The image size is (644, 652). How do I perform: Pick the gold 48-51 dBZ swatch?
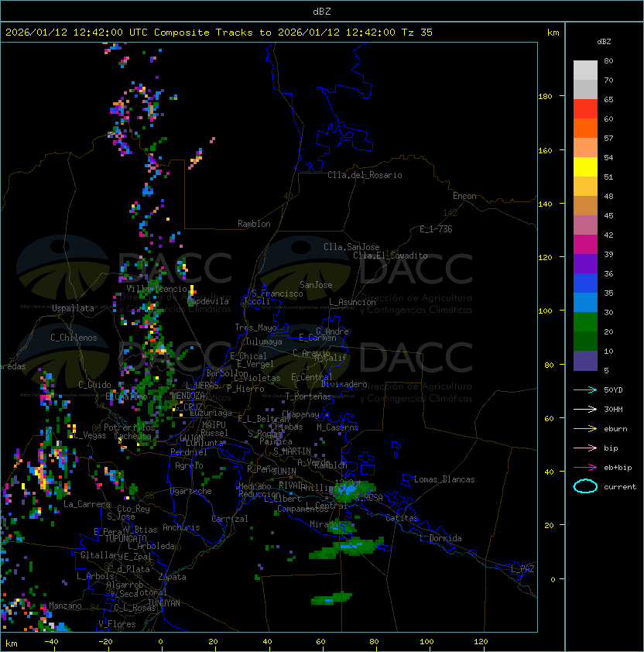tap(585, 187)
